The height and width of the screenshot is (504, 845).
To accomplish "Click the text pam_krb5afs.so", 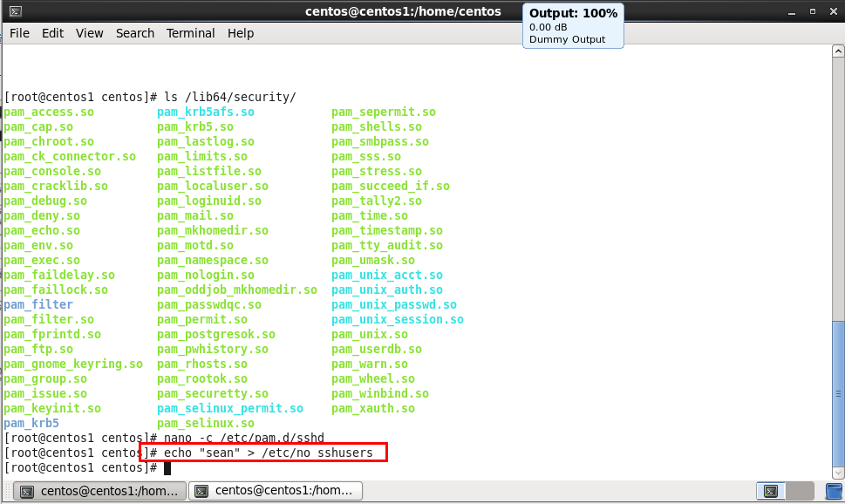I will tap(205, 112).
